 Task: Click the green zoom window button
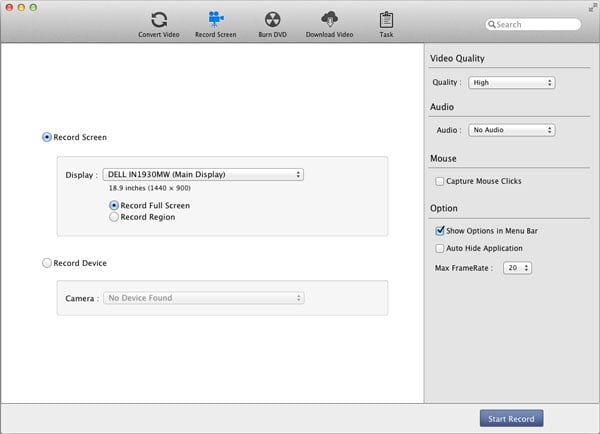pyautogui.click(x=33, y=7)
